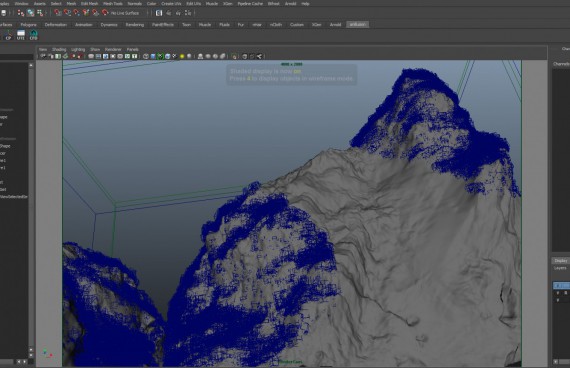
Task: Switch to the Dynamics shelf tab
Action: (x=109, y=25)
